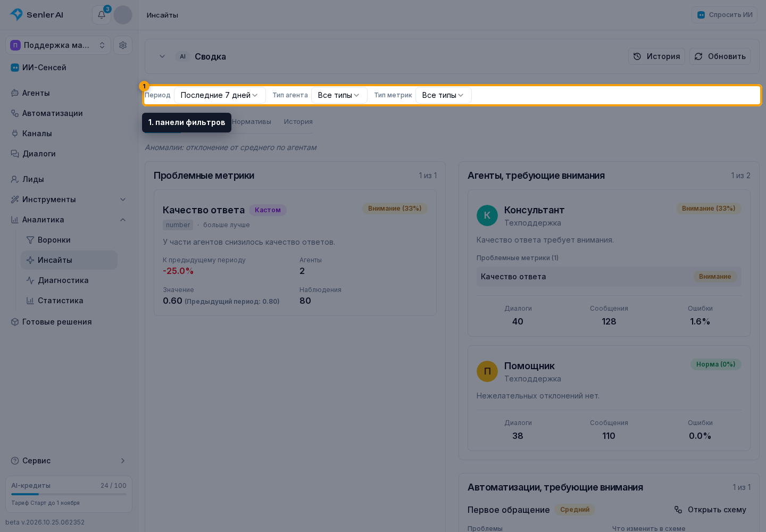This screenshot has height=532, width=766.
Task: Expand Инструменты menu chevron
Action: (123, 199)
